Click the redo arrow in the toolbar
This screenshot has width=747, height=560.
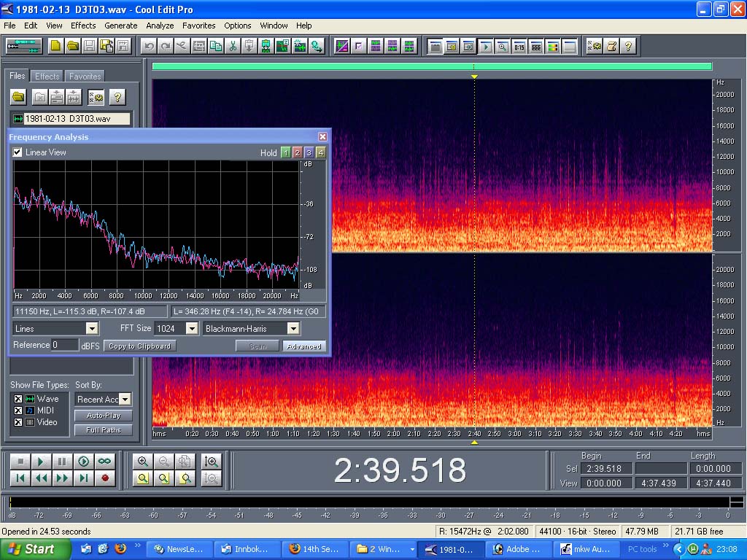click(166, 46)
